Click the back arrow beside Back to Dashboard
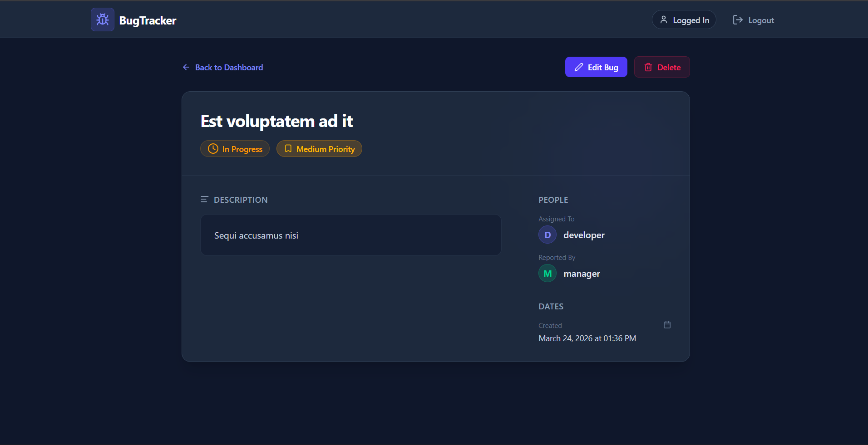868x445 pixels. coord(186,67)
